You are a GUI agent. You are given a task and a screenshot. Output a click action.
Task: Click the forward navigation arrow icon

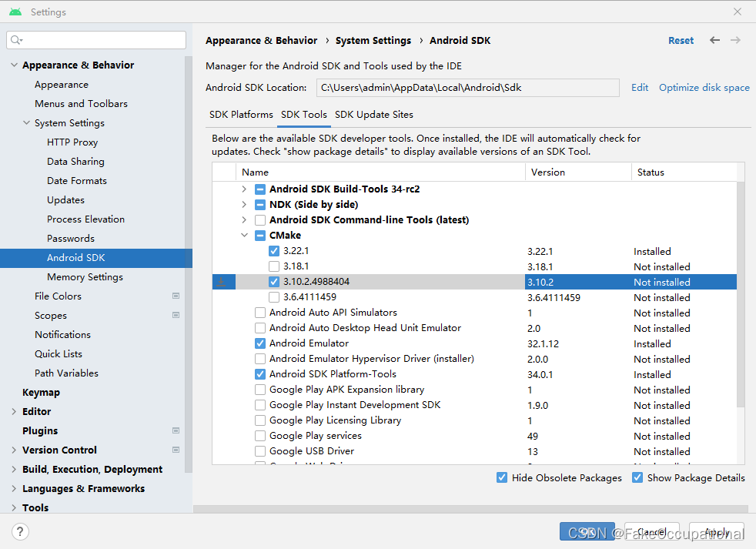coord(735,40)
